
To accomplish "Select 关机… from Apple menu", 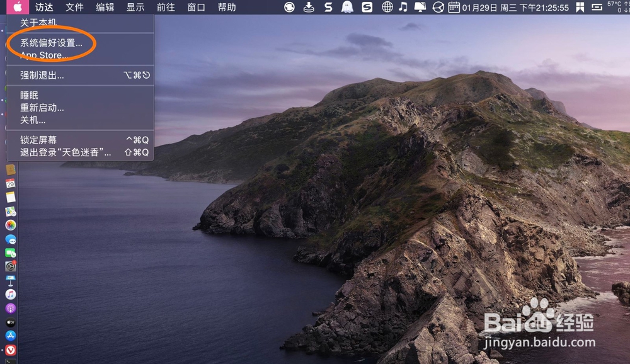I will [x=81, y=120].
